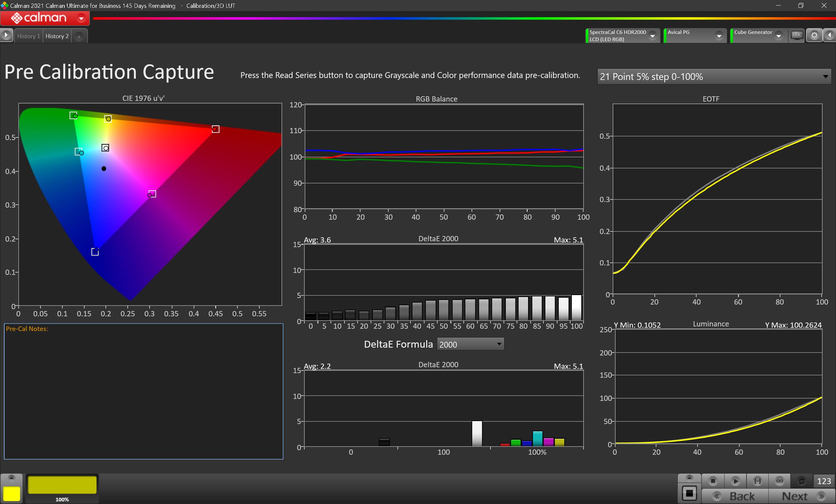Image resolution: width=836 pixels, height=504 pixels.
Task: Expand the pattern swatch panel up-arrow
Action: coord(11,478)
